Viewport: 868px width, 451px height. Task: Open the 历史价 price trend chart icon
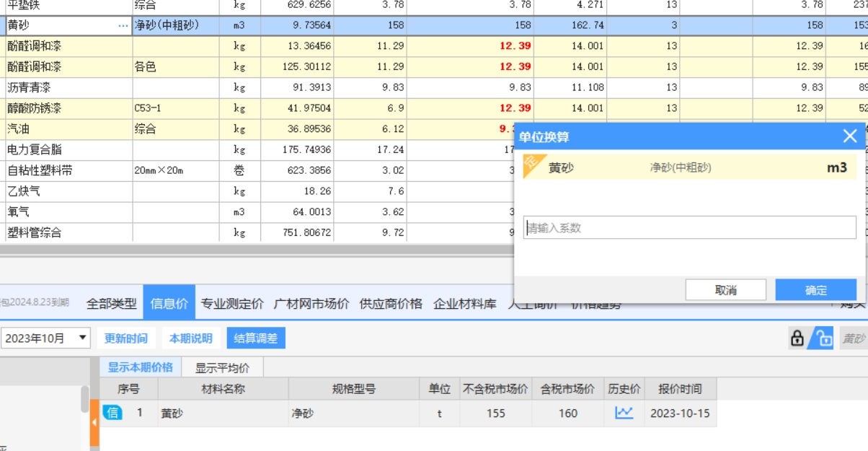pos(624,413)
